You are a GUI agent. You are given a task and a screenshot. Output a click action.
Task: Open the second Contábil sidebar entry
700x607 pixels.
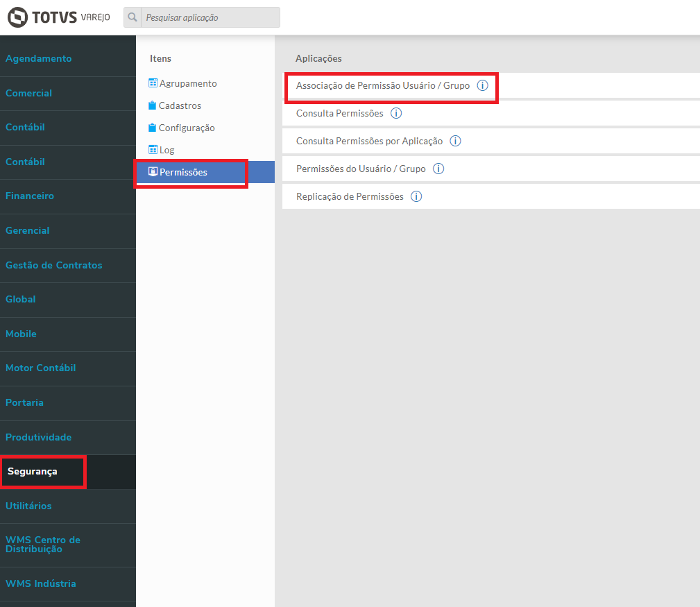tap(68, 162)
